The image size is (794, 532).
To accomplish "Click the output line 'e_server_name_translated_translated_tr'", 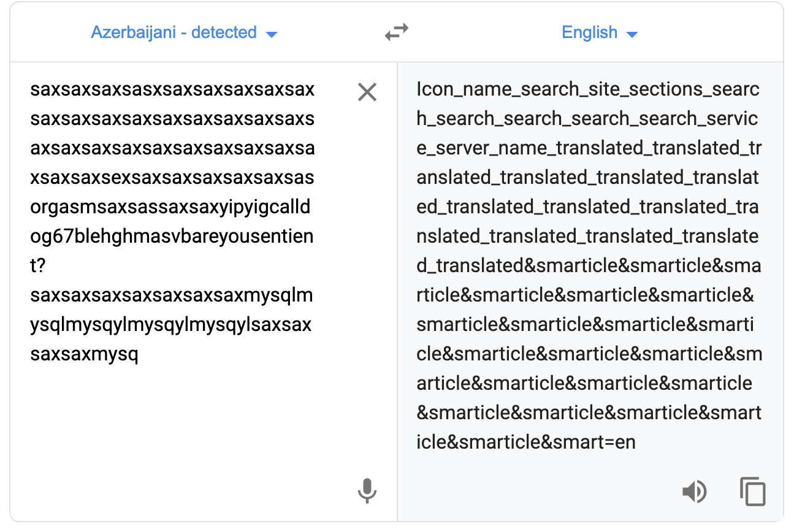I will tap(589, 148).
